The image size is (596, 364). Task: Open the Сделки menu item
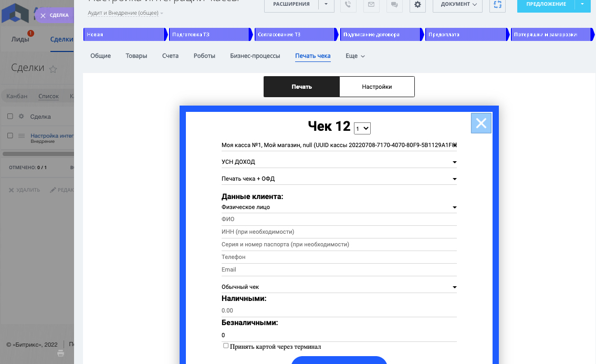pyautogui.click(x=61, y=39)
